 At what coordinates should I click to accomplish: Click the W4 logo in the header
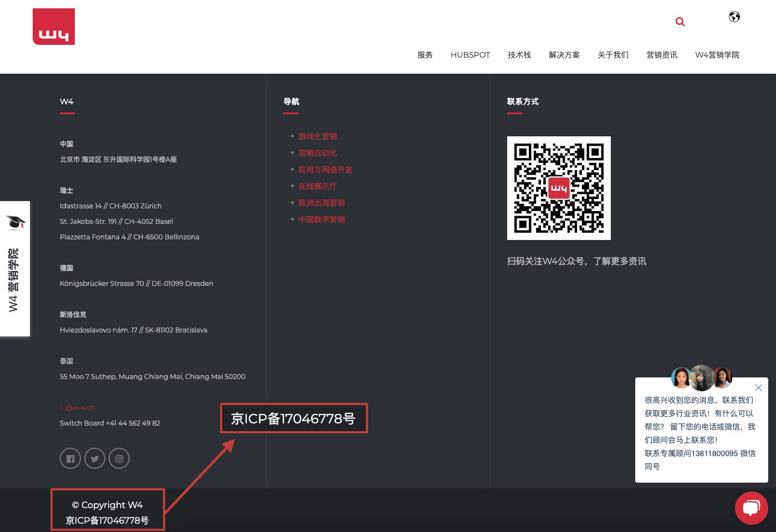click(53, 26)
